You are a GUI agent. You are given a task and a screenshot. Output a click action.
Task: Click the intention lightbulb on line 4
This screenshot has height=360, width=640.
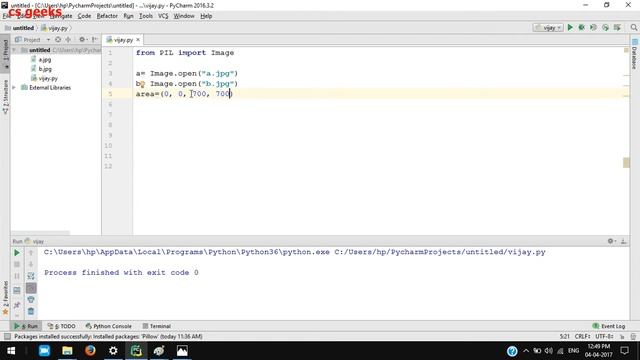[142, 84]
